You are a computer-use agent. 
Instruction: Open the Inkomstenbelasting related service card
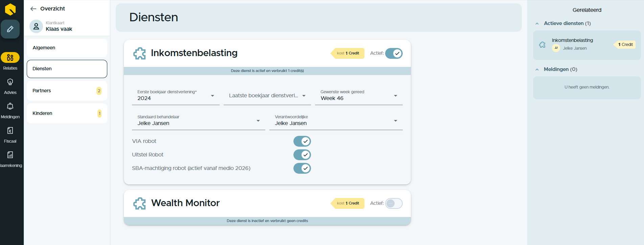pos(587,45)
